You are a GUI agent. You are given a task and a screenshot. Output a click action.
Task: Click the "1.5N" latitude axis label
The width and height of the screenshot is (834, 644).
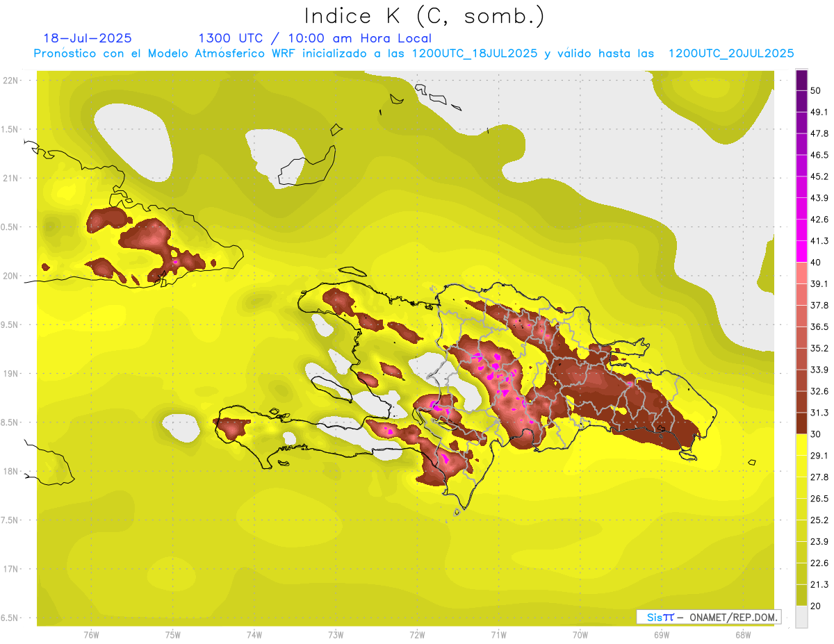coord(10,129)
